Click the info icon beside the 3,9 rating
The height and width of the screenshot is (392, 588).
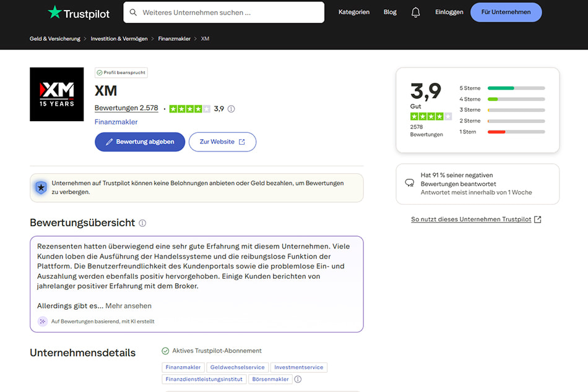231,109
